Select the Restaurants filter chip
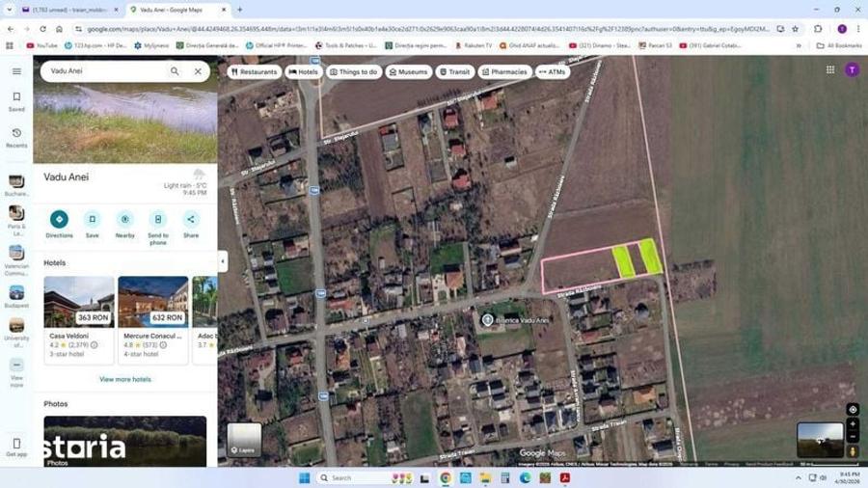The image size is (868, 488). tap(254, 72)
